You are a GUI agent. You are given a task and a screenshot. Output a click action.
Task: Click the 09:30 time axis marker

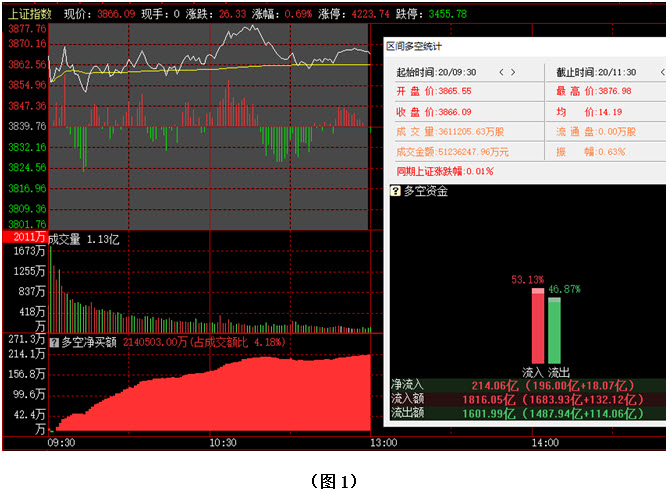point(62,443)
